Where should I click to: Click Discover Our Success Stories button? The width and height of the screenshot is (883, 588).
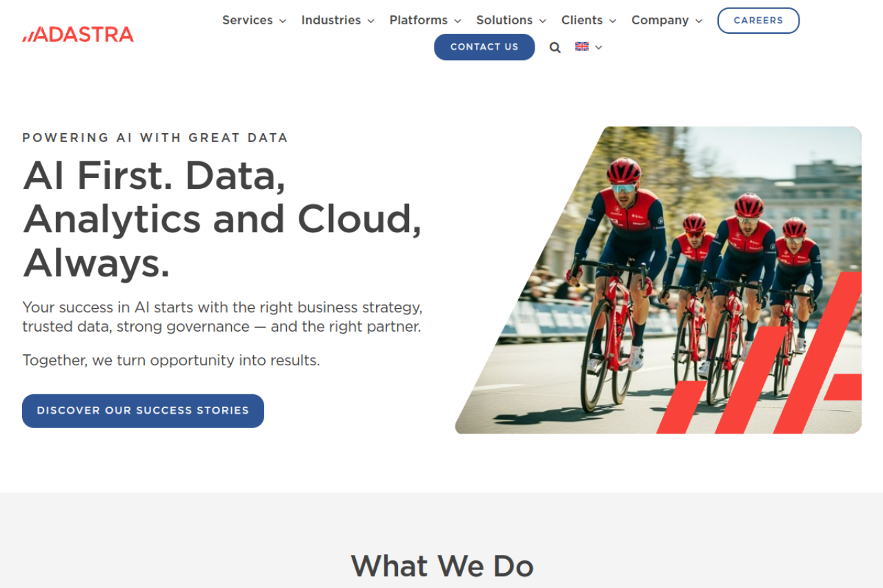143,411
